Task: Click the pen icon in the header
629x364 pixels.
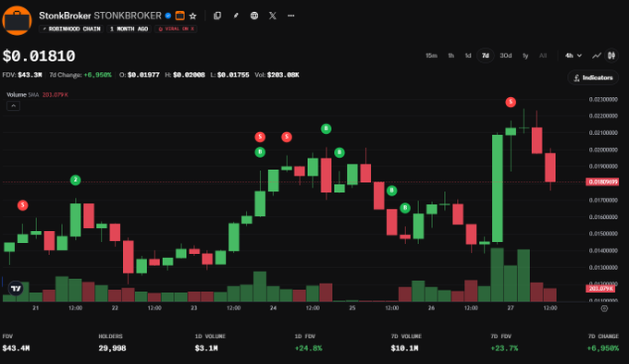Action: tap(236, 16)
